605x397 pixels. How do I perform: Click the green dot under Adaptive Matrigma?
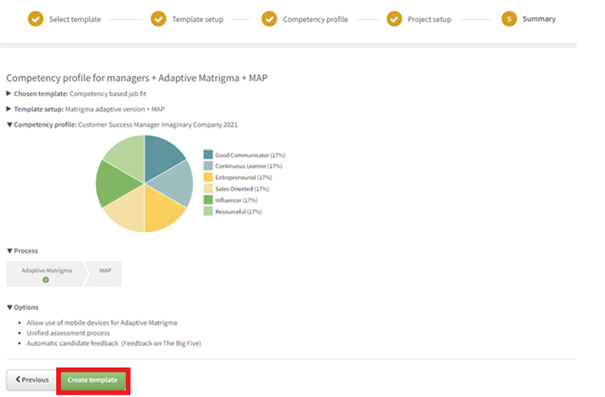pos(46,280)
